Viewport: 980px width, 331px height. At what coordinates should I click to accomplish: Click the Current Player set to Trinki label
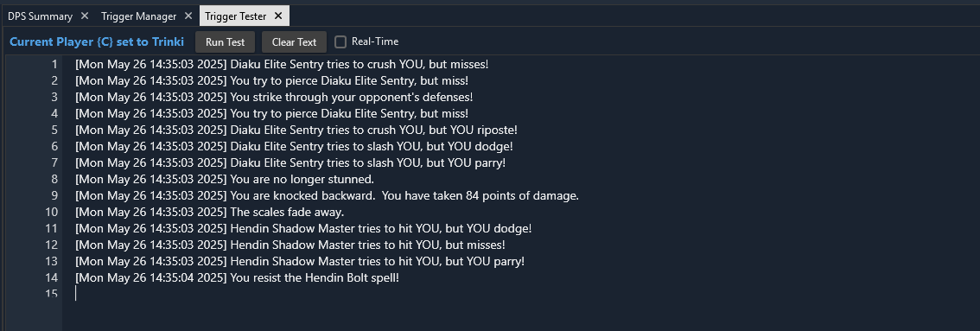pos(97,41)
